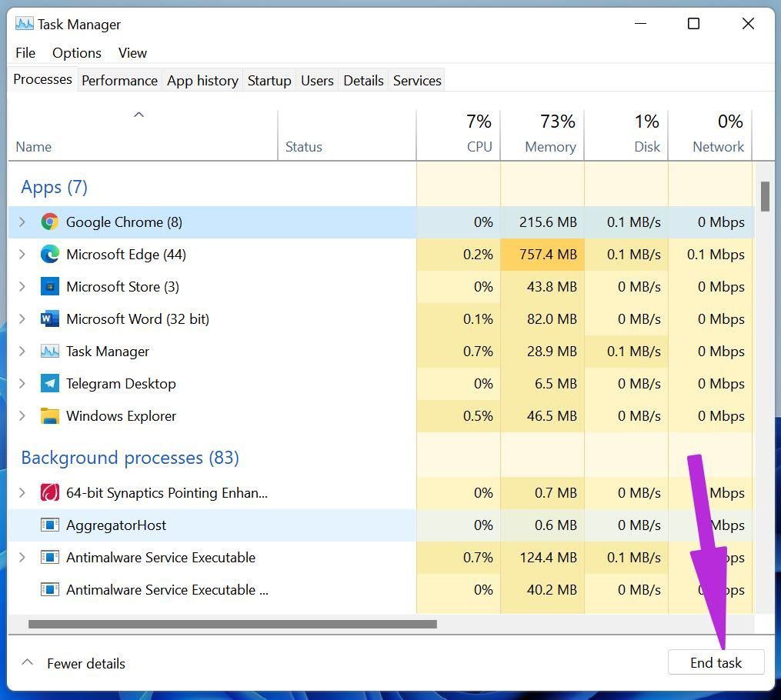Select the Telegram Desktop row name
This screenshot has height=700, width=781.
[121, 384]
